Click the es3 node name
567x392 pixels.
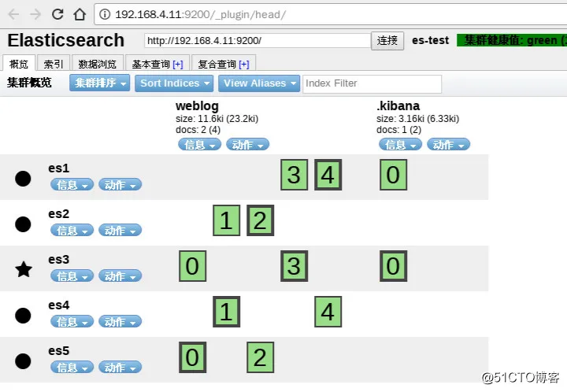[x=58, y=259]
